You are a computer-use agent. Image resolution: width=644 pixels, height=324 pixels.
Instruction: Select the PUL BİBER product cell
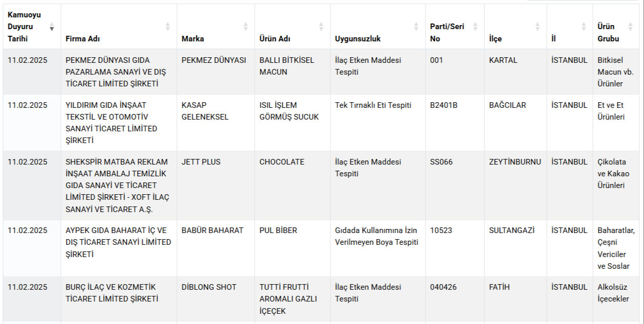coord(293,248)
